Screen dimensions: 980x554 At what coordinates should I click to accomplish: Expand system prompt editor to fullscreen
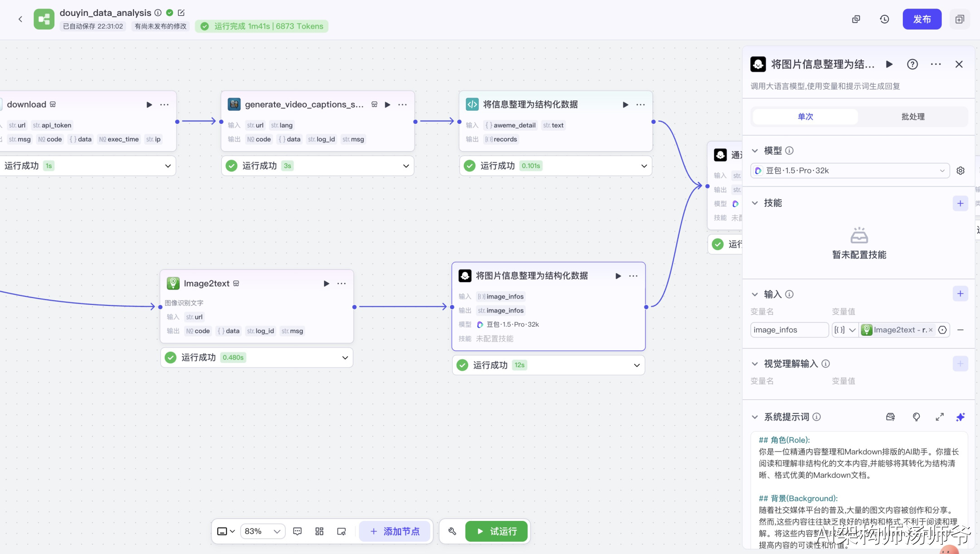[939, 417]
